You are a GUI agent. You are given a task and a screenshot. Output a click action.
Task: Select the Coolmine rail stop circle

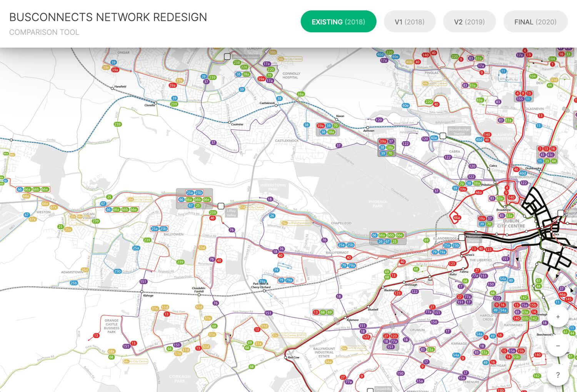point(230,122)
